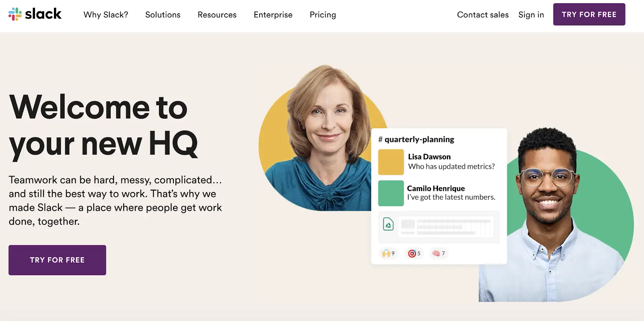Open the spreadsheet attachment preview

(x=439, y=227)
